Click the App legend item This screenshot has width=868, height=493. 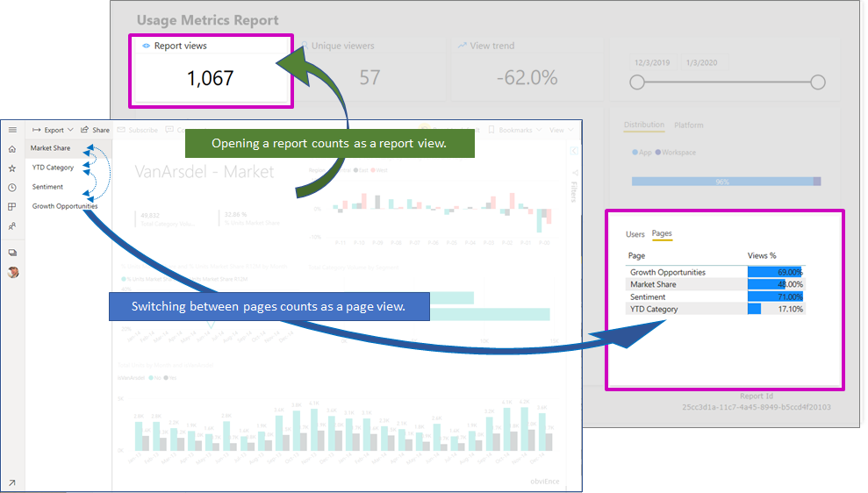tap(642, 152)
